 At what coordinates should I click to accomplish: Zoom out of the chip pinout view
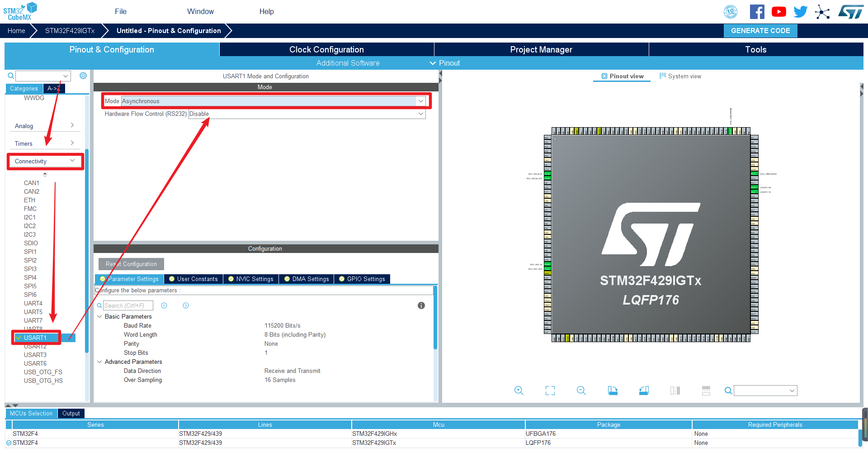581,391
